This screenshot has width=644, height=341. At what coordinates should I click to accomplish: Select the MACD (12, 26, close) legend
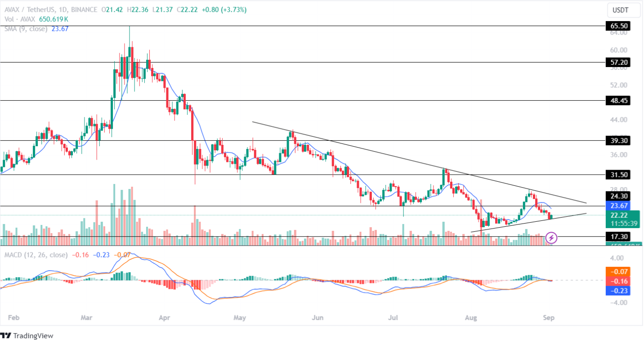pos(36,255)
